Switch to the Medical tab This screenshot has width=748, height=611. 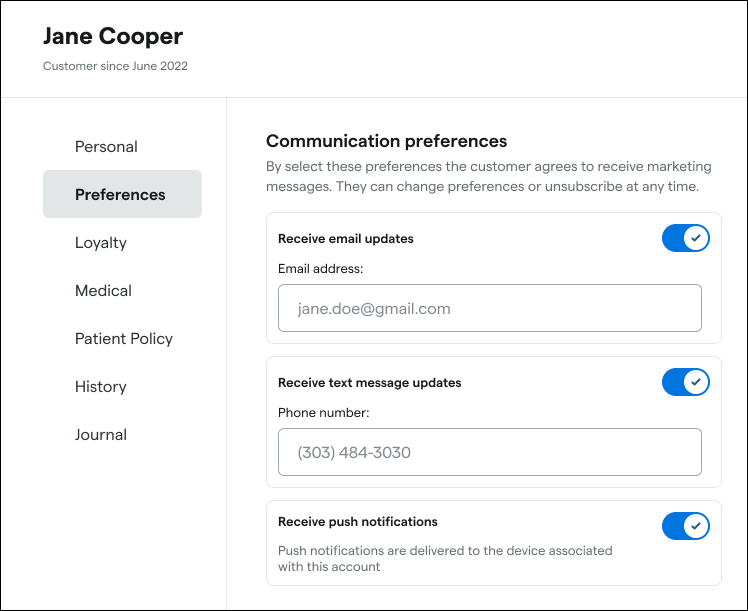[103, 291]
